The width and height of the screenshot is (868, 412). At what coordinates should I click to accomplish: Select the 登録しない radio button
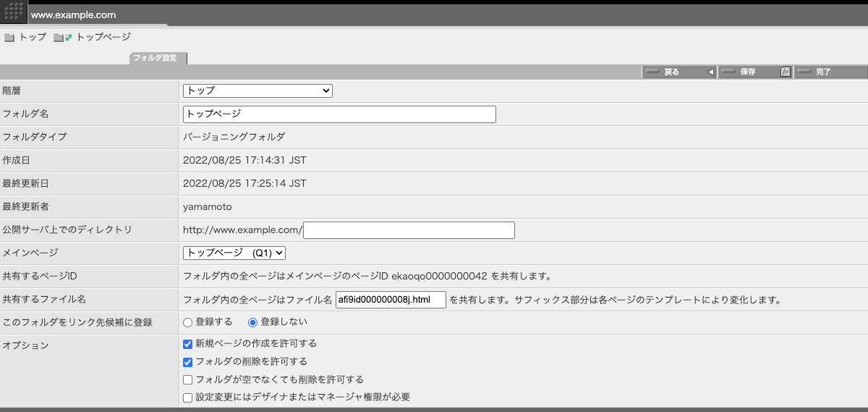pyautogui.click(x=253, y=322)
